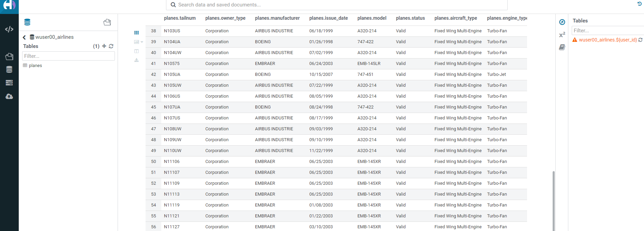Image resolution: width=644 pixels, height=231 pixels.
Task: Click the left Tables heading
Action: 31,46
